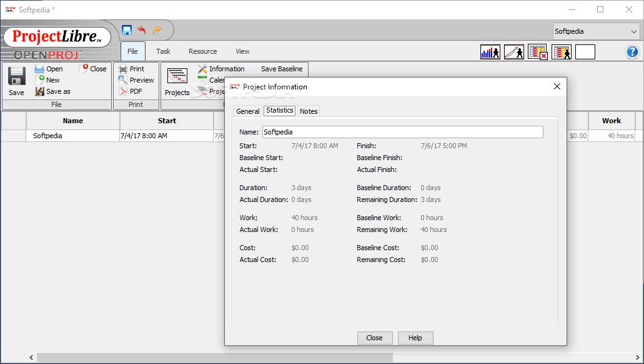The image size is (644, 364).
Task: Click the scrollbar right arrow
Action: [638, 357]
